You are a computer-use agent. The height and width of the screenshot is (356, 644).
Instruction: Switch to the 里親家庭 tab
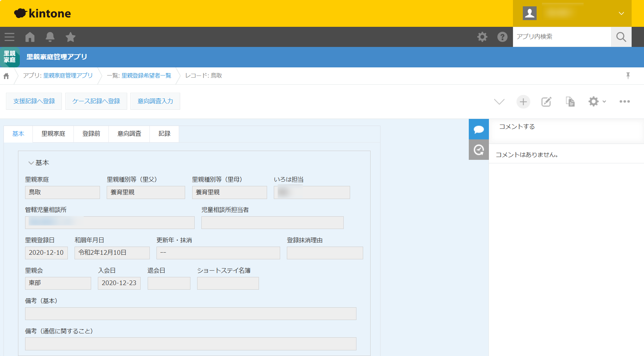[53, 134]
